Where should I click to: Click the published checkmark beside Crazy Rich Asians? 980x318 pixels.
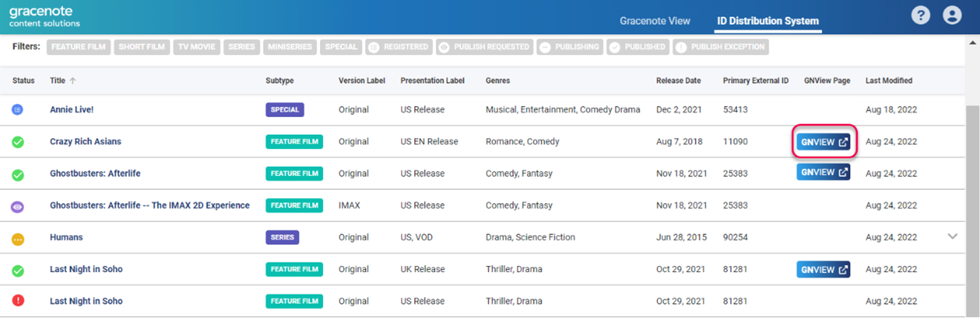click(x=18, y=142)
